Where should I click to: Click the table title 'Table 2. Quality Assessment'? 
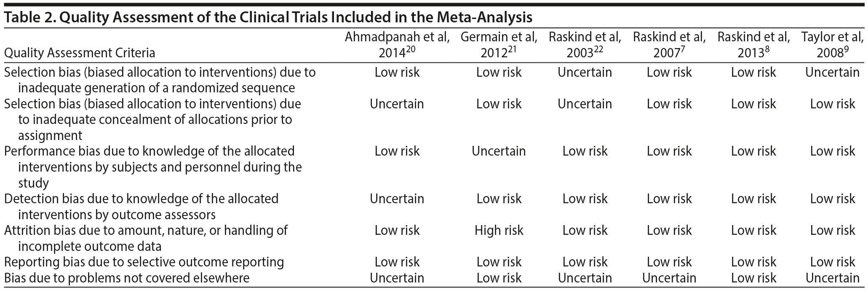[268, 17]
